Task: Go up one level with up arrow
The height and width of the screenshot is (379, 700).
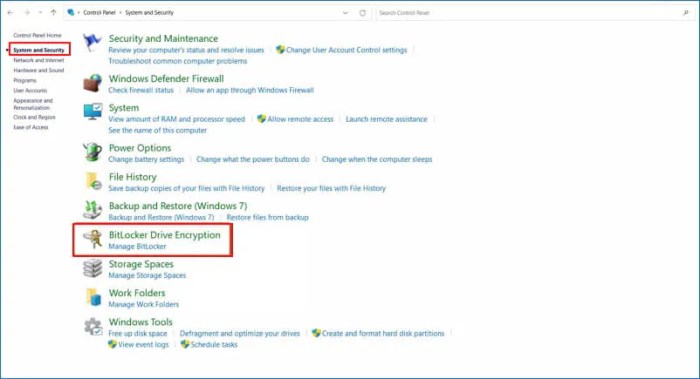Action: [x=53, y=12]
